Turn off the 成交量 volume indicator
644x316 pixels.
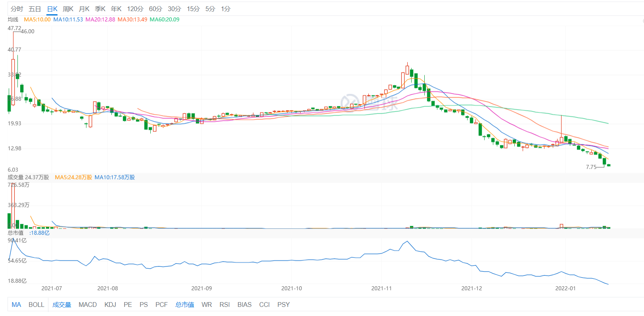[62, 305]
